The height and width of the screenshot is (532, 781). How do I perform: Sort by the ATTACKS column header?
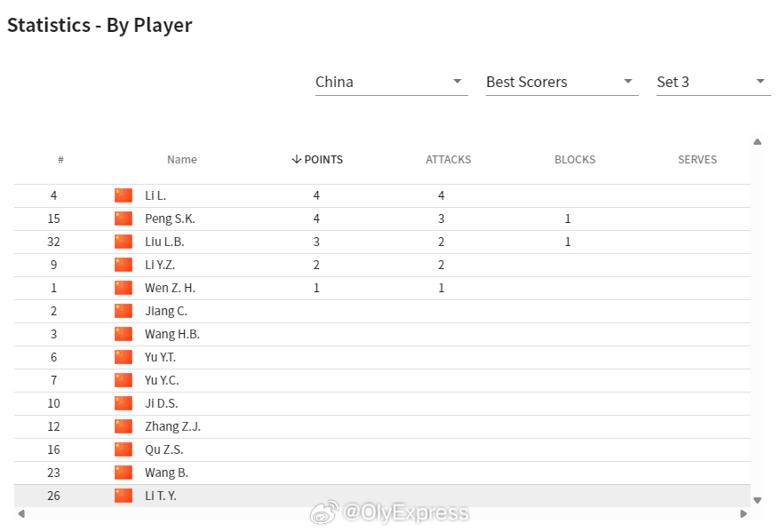449,160
